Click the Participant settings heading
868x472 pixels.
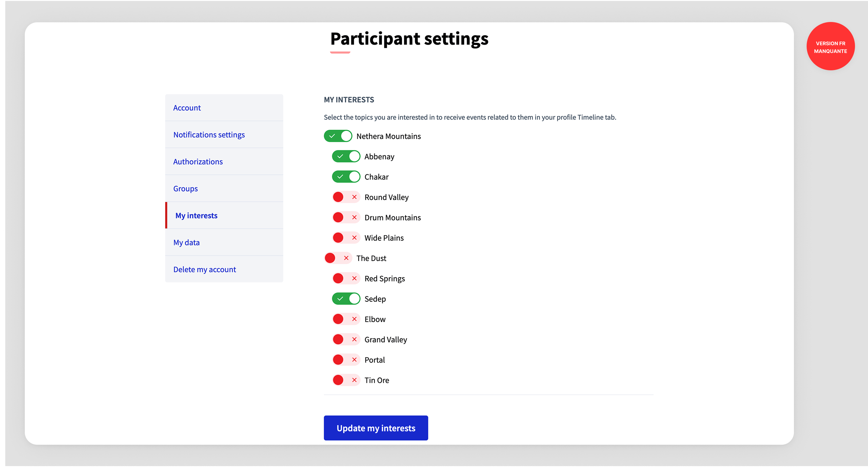(409, 39)
